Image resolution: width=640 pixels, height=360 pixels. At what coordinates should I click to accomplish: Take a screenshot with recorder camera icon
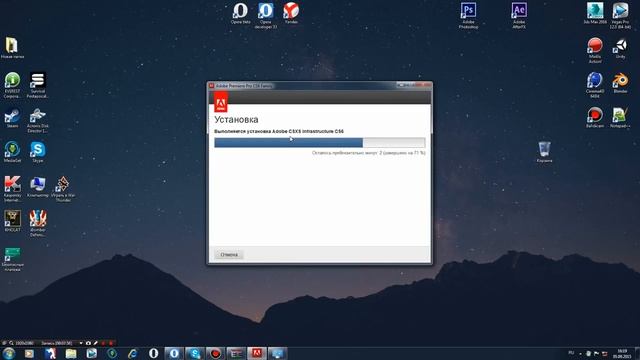tap(88, 343)
